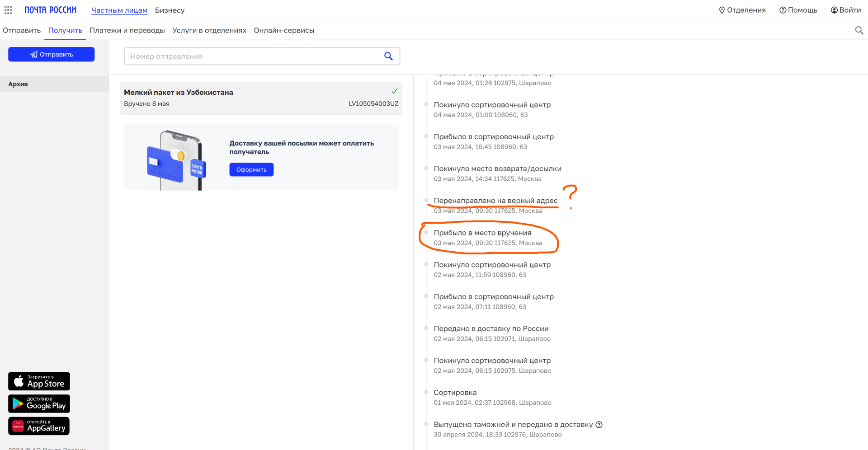The height and width of the screenshot is (450, 868).
Task: Select Выпущено таможней и передано в доставку
Action: pyautogui.click(x=513, y=425)
